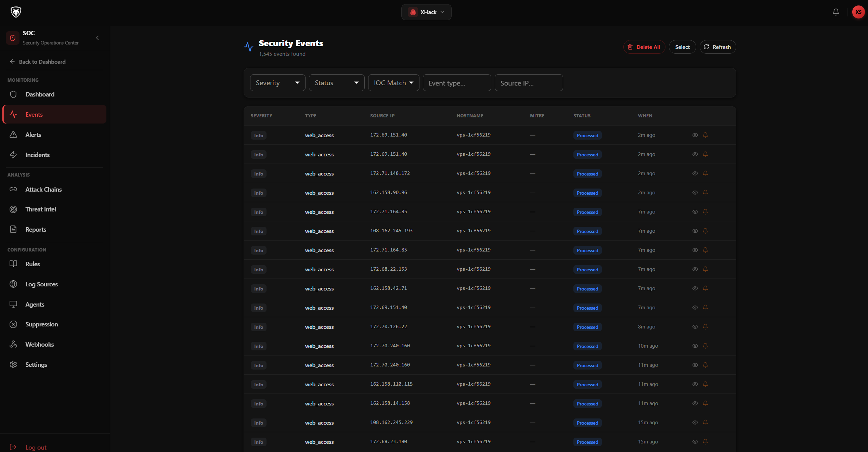868x452 pixels.
Task: Click the Log out link
Action: pos(36,447)
